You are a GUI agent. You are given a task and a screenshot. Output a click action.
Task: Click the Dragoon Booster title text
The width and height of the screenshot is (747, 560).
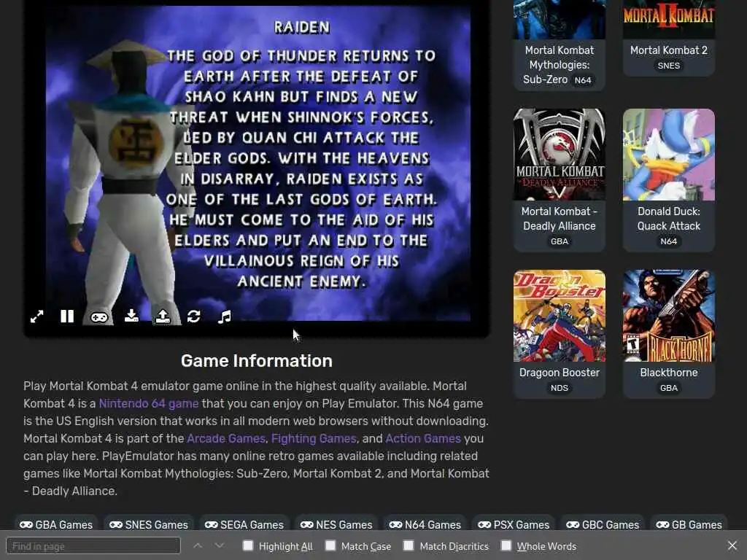click(x=560, y=373)
